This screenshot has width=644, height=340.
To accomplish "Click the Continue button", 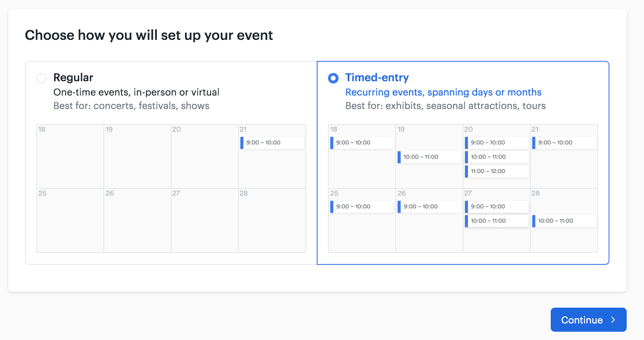I will [588, 320].
